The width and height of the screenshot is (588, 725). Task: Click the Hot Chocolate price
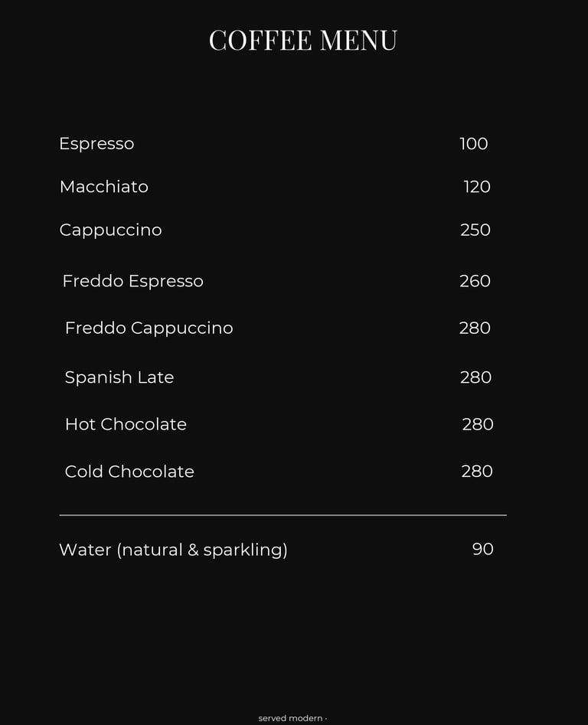click(x=477, y=424)
